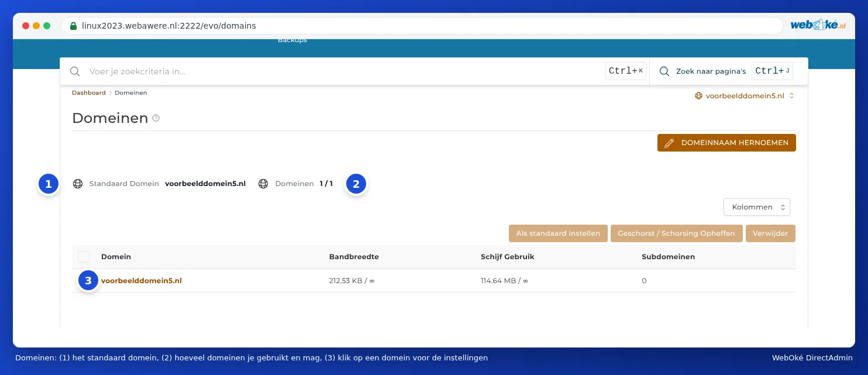Viewport: 868px width, 375px height.
Task: Click the padlock icon in the address bar
Action: 73,26
